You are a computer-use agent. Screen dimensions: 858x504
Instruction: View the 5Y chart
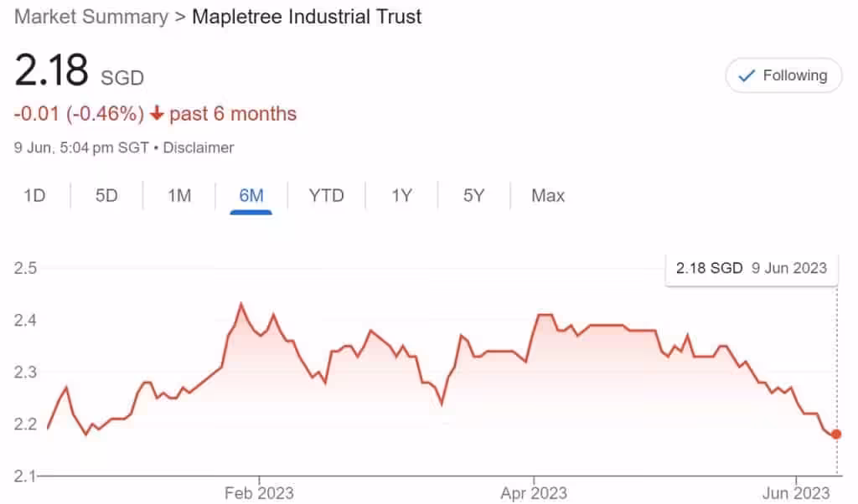point(473,195)
